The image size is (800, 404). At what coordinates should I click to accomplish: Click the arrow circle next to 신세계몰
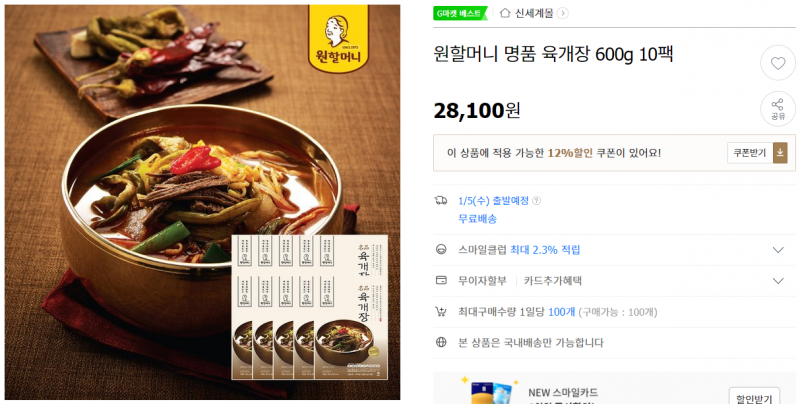click(x=563, y=13)
